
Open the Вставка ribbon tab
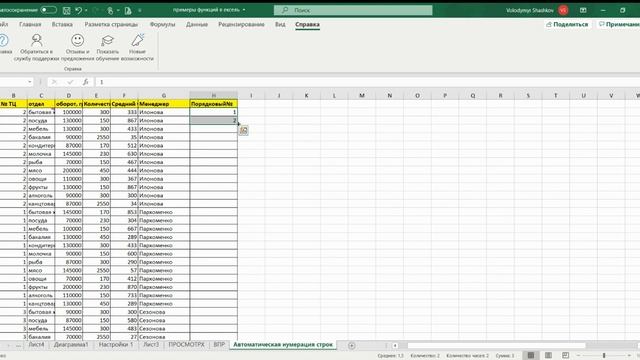pos(62,24)
